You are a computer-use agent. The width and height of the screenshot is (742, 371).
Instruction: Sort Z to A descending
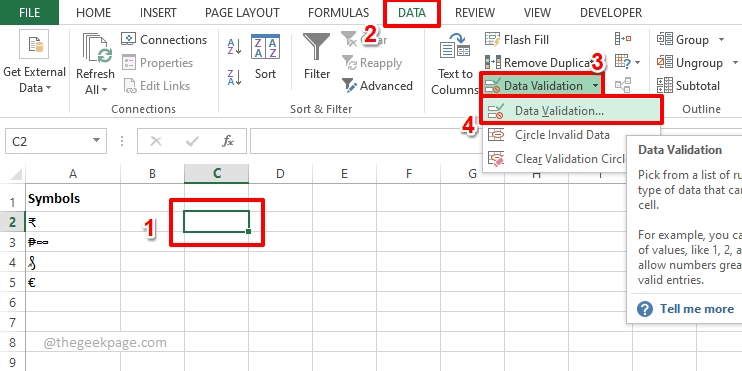click(x=234, y=77)
